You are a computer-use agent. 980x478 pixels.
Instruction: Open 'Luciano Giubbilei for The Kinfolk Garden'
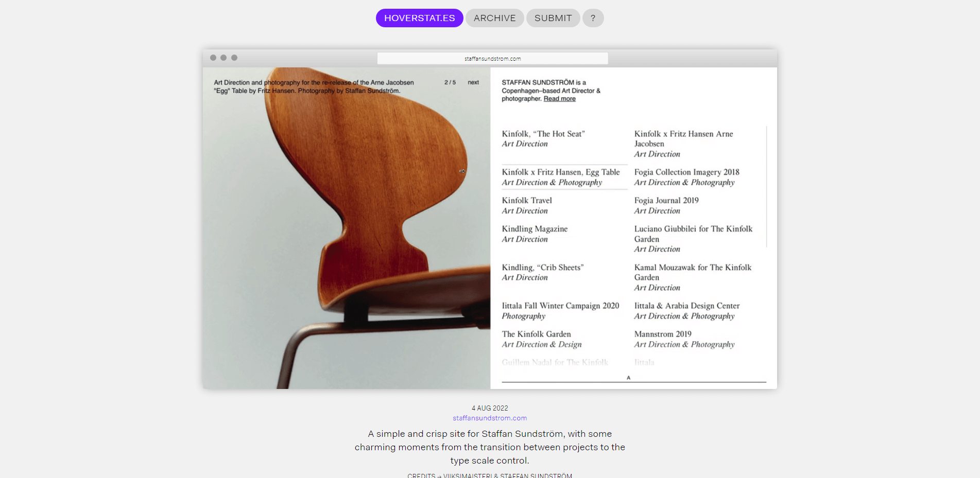tap(693, 234)
